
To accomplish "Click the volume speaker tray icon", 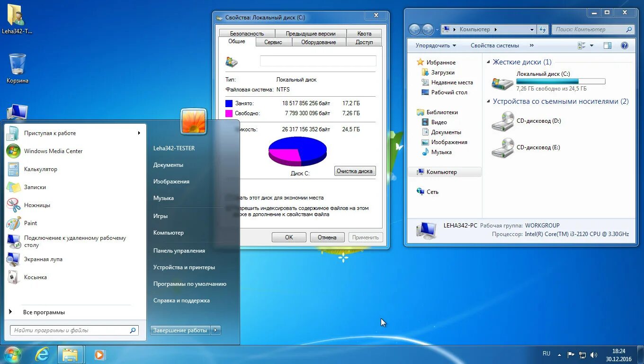I will [594, 355].
